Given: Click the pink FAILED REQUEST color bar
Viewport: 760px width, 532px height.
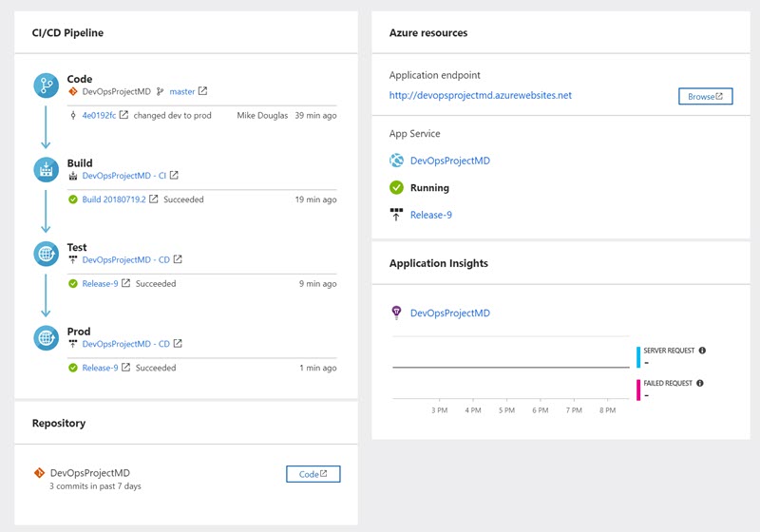Looking at the screenshot, I should click(638, 390).
